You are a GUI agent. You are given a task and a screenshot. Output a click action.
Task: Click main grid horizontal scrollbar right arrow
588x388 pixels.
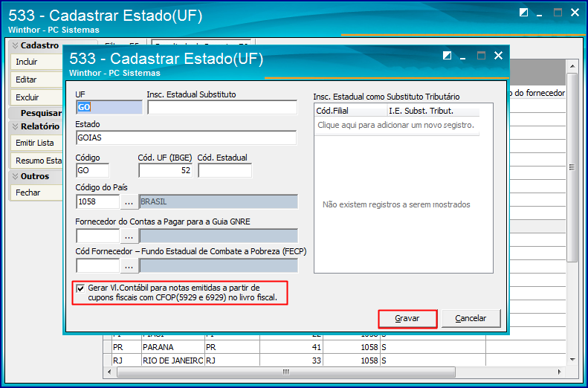click(x=560, y=372)
